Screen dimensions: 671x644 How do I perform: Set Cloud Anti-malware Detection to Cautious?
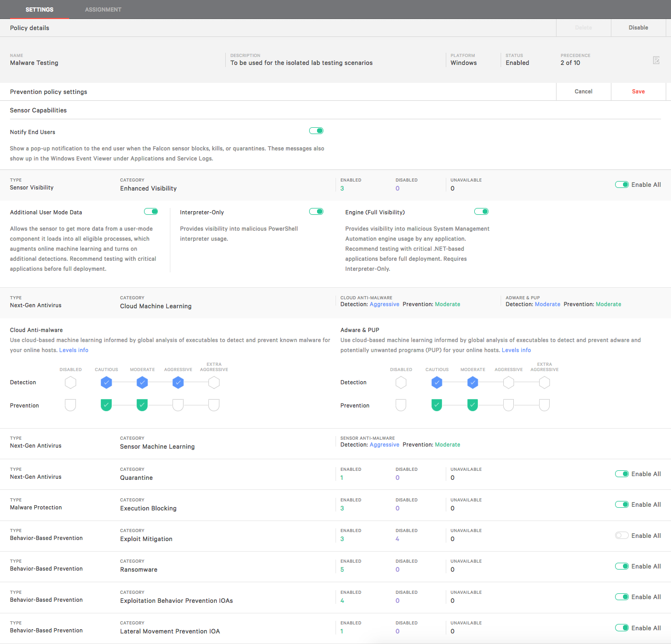click(107, 382)
